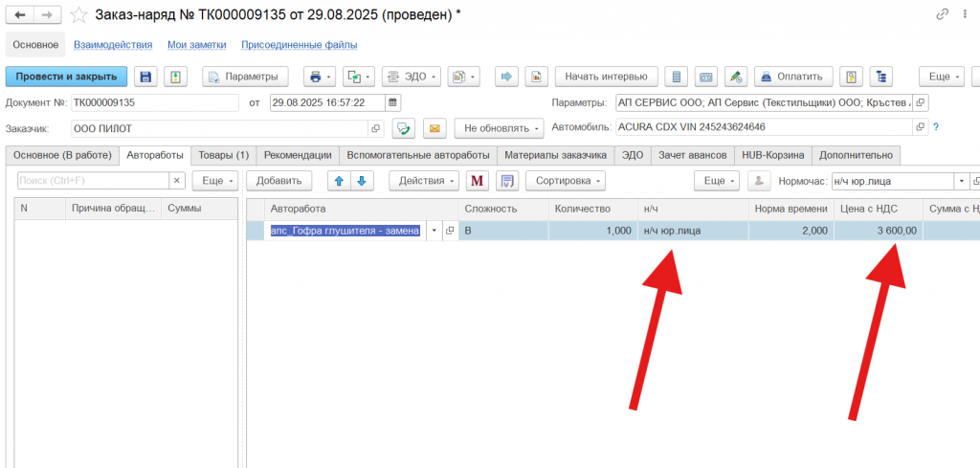Favorite this document with the star icon
The height and width of the screenshot is (468, 980).
click(x=78, y=14)
